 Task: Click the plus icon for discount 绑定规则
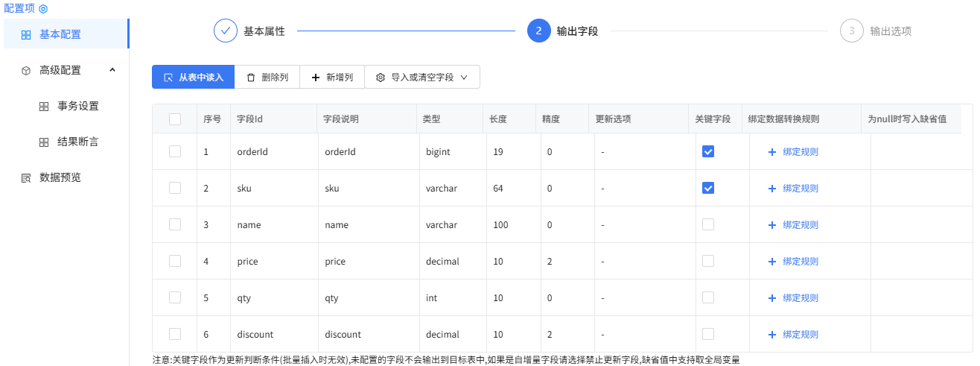tap(772, 335)
